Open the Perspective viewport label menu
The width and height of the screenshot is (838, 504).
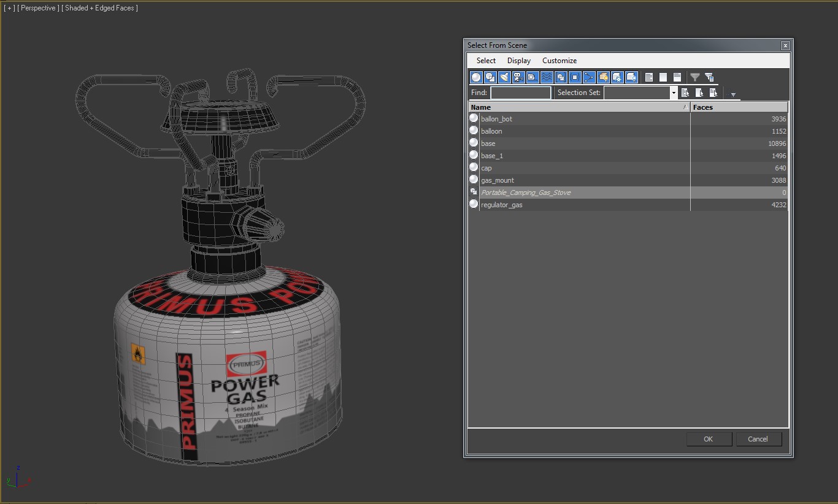coord(39,8)
